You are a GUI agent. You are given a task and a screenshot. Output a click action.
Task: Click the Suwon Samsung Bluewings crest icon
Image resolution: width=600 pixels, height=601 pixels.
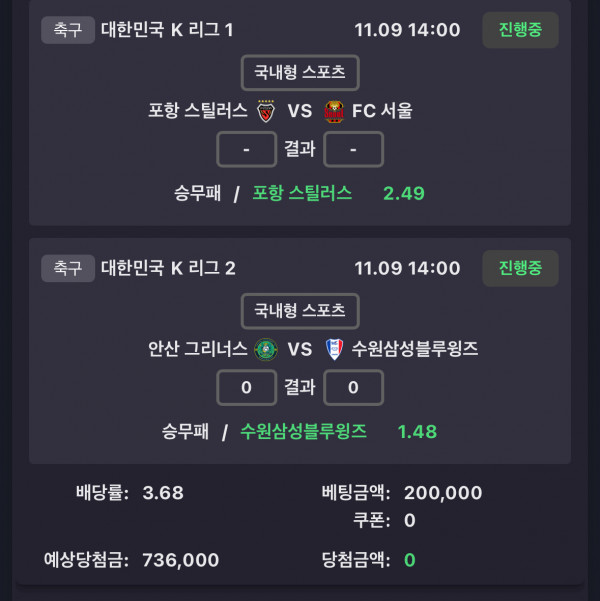tap(334, 349)
